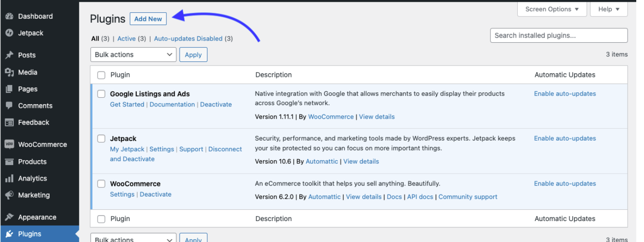Go to the Posts menu

(27, 55)
